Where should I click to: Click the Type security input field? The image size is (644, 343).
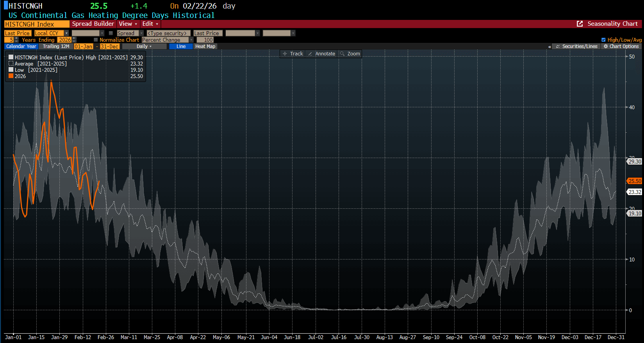[x=168, y=33]
